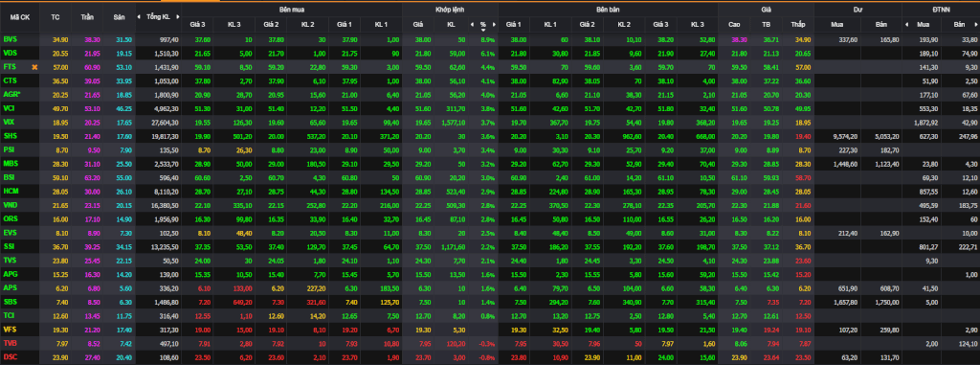Click the TB price column header
This screenshot has height=365, width=980.
pyautogui.click(x=766, y=24)
